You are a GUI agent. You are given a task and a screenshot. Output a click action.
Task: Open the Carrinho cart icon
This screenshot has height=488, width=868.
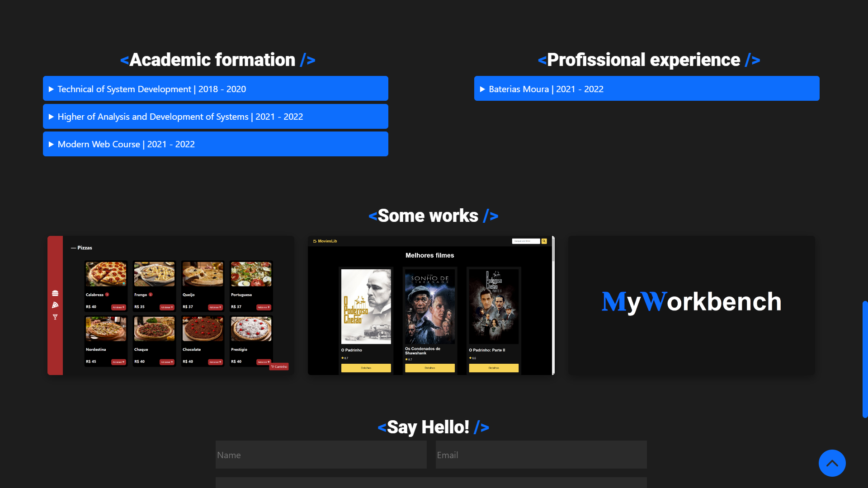tap(279, 366)
